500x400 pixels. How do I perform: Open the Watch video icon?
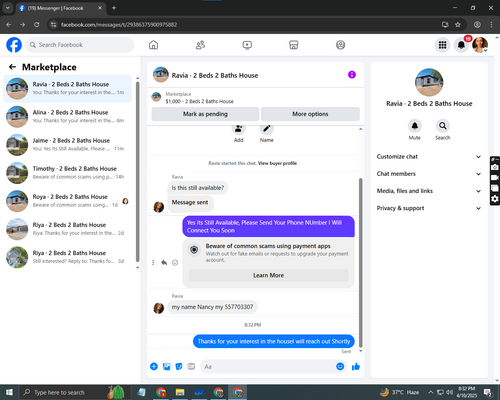[x=247, y=45]
